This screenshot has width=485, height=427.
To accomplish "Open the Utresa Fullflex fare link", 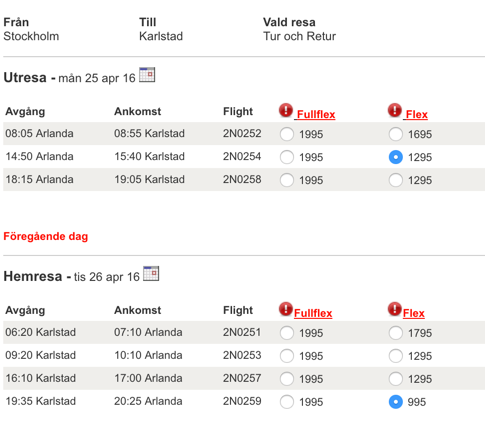I will coord(316,114).
